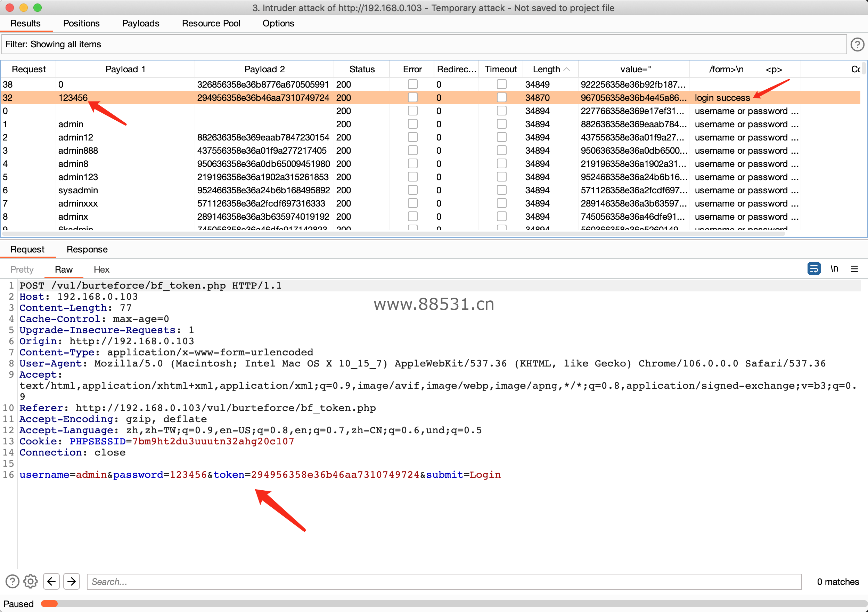Toggle Error checkbox for admin888 row

pyautogui.click(x=412, y=150)
